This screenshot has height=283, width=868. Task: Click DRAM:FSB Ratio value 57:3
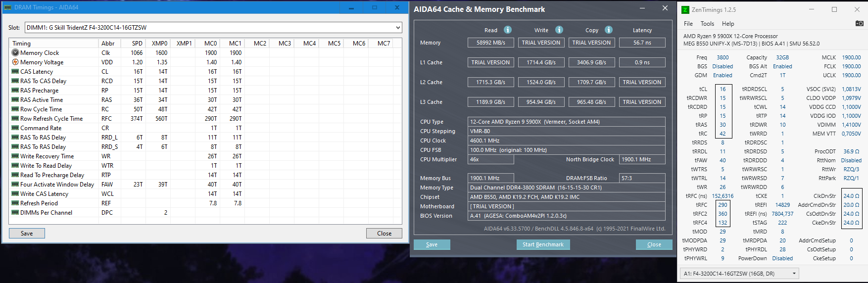point(642,178)
